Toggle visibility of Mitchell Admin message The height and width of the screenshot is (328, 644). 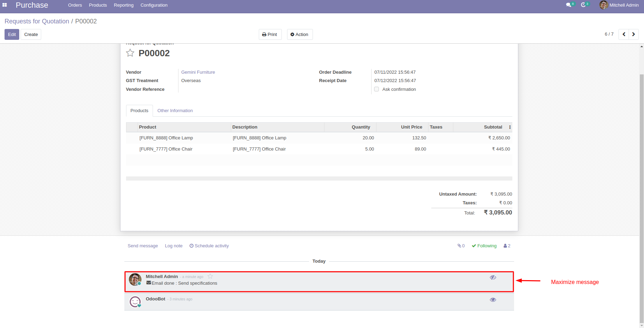(493, 277)
